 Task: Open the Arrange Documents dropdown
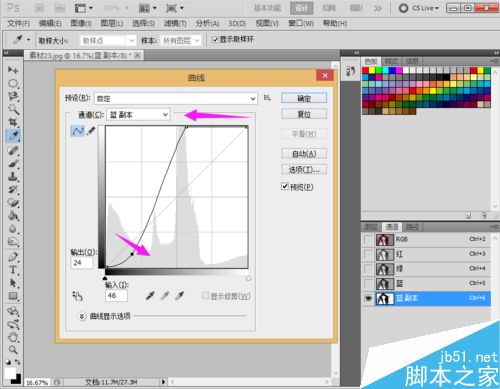click(x=148, y=8)
